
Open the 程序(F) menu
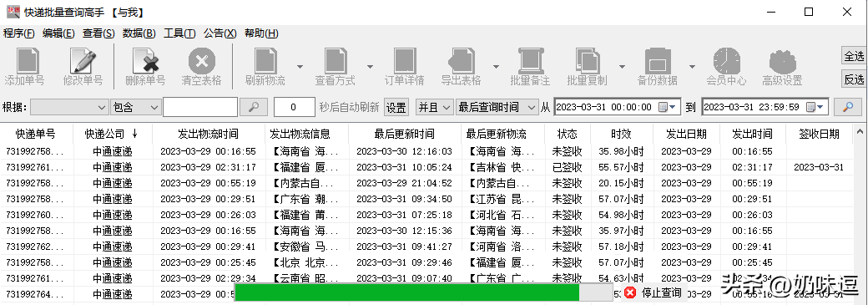click(19, 33)
